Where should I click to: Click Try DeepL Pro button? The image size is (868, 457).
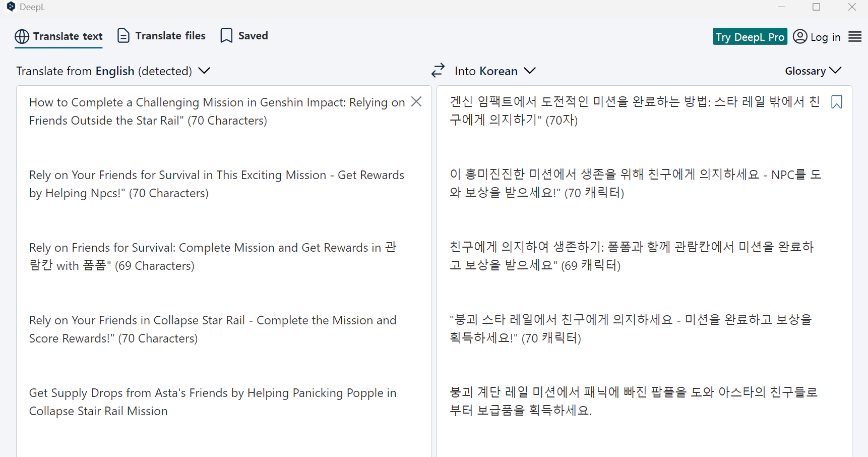750,37
